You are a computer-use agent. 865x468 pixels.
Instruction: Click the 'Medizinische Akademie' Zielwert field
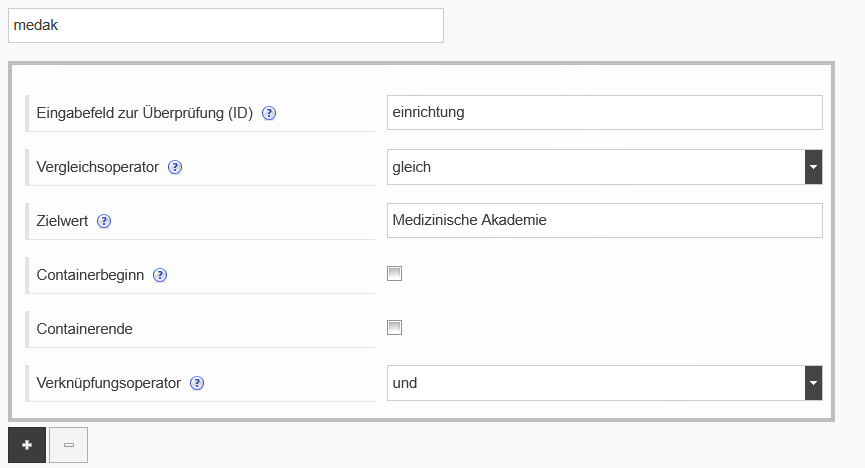[x=604, y=221]
